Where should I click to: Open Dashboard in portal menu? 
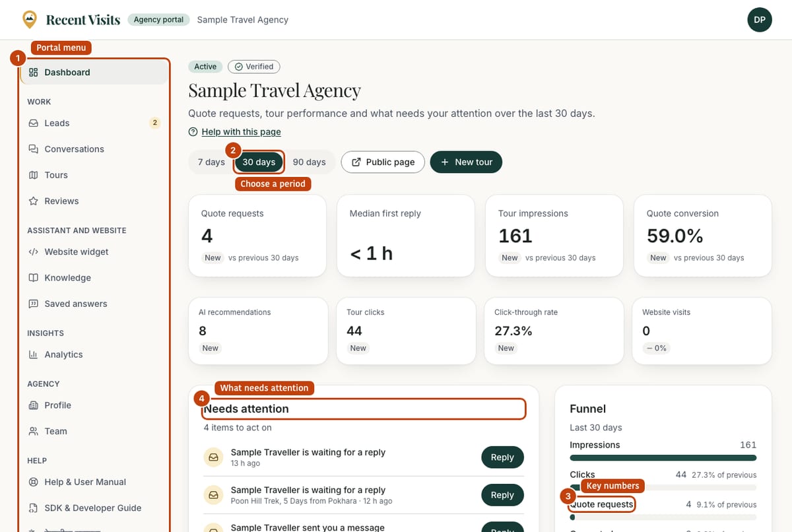[x=94, y=73]
